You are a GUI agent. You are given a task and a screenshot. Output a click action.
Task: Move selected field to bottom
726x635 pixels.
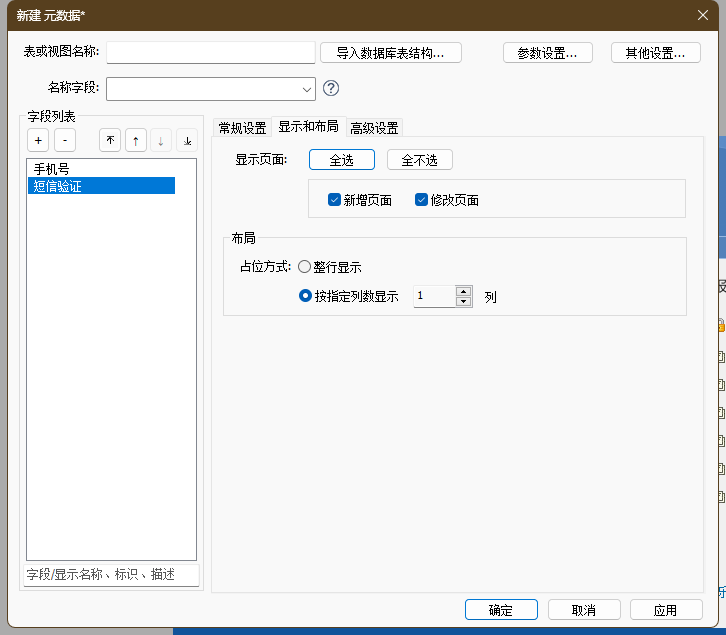[187, 141]
